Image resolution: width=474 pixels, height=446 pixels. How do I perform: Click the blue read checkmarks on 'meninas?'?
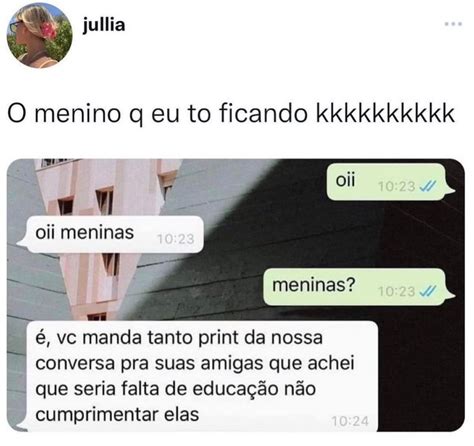pos(427,292)
